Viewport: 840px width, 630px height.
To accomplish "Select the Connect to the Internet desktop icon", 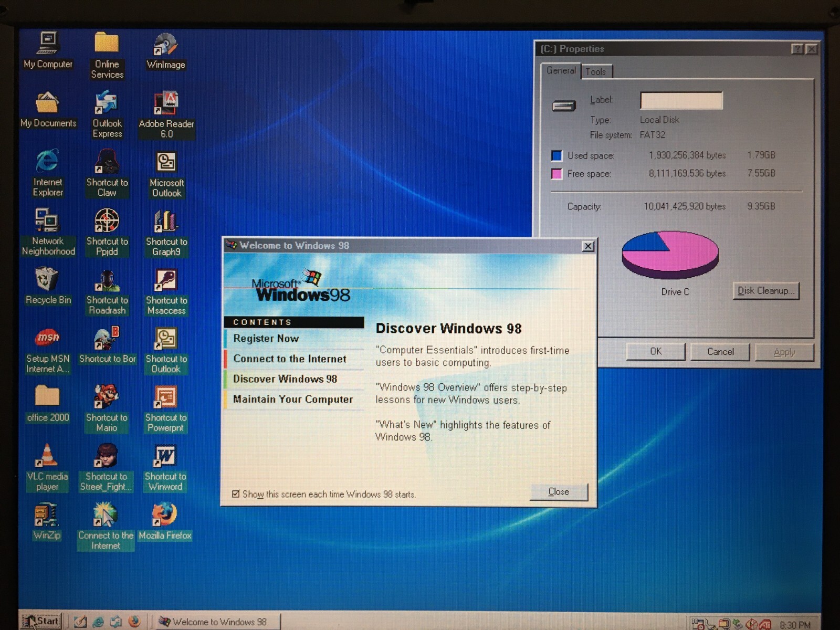I will point(106,526).
